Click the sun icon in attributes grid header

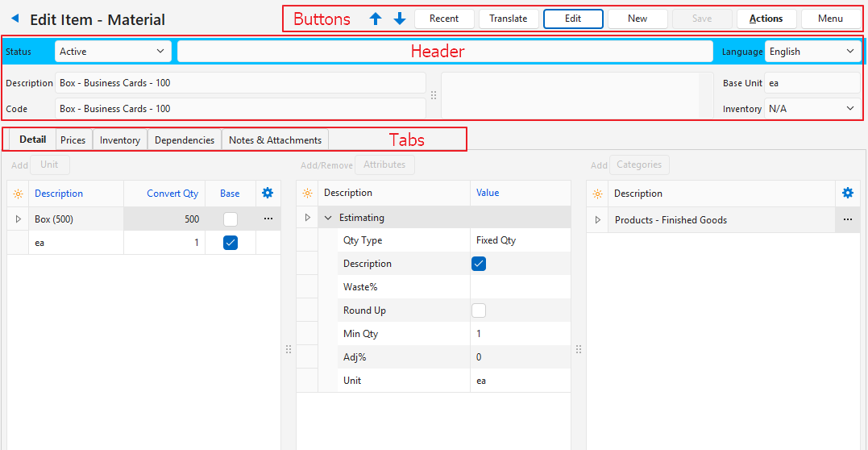point(307,194)
